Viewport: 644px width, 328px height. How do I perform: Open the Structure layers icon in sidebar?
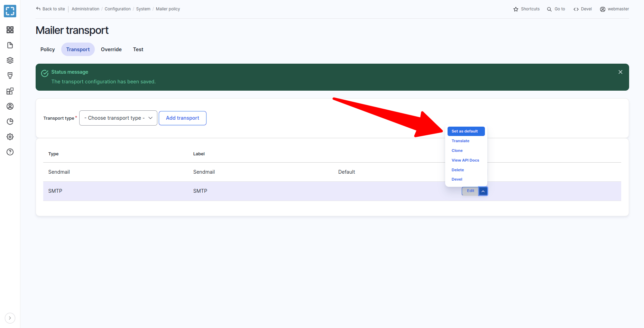[x=10, y=61]
